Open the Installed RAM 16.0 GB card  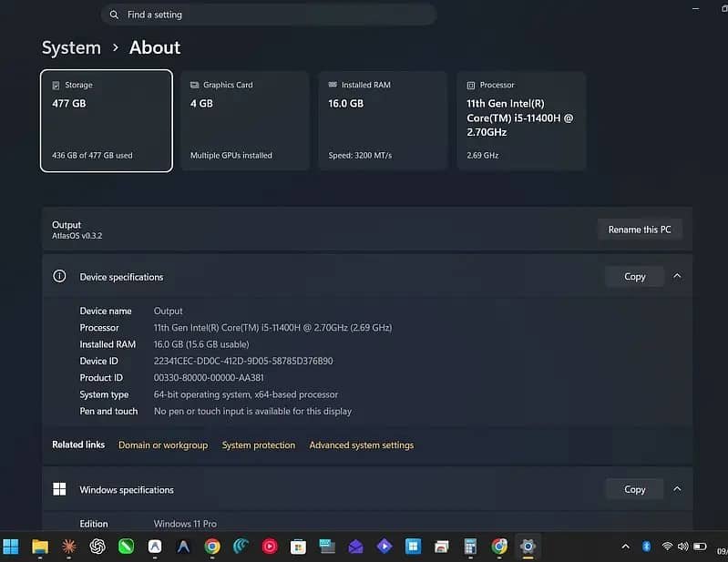(383, 121)
